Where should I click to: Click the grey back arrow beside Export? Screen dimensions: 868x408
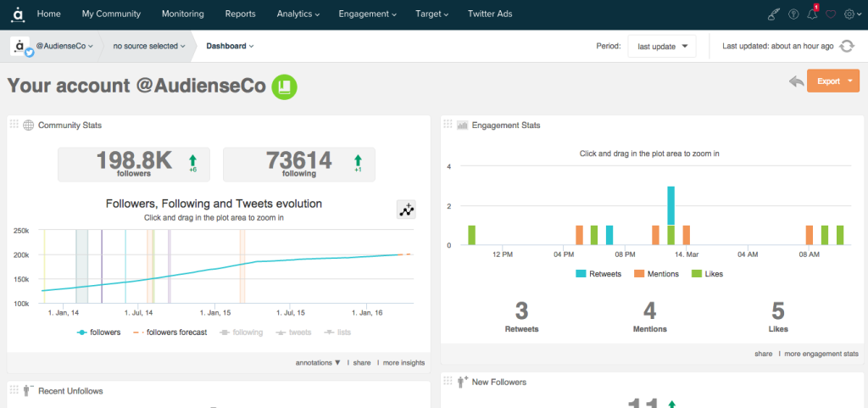[x=797, y=82]
